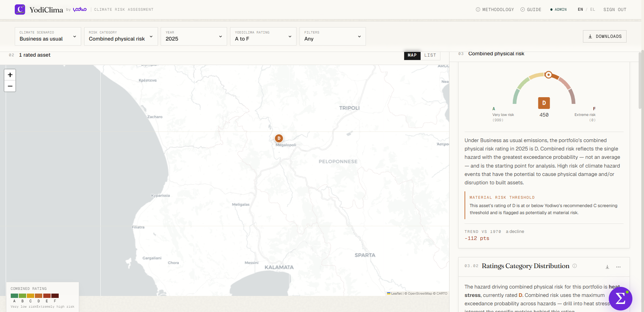Click the 'Combined physical risk' panel heading
This screenshot has width=644, height=312.
[x=496, y=54]
